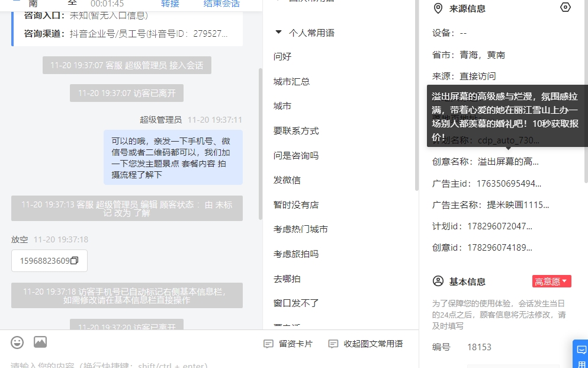Select the quick phrase 考虑热门城市
The image size is (588, 368).
pos(300,229)
